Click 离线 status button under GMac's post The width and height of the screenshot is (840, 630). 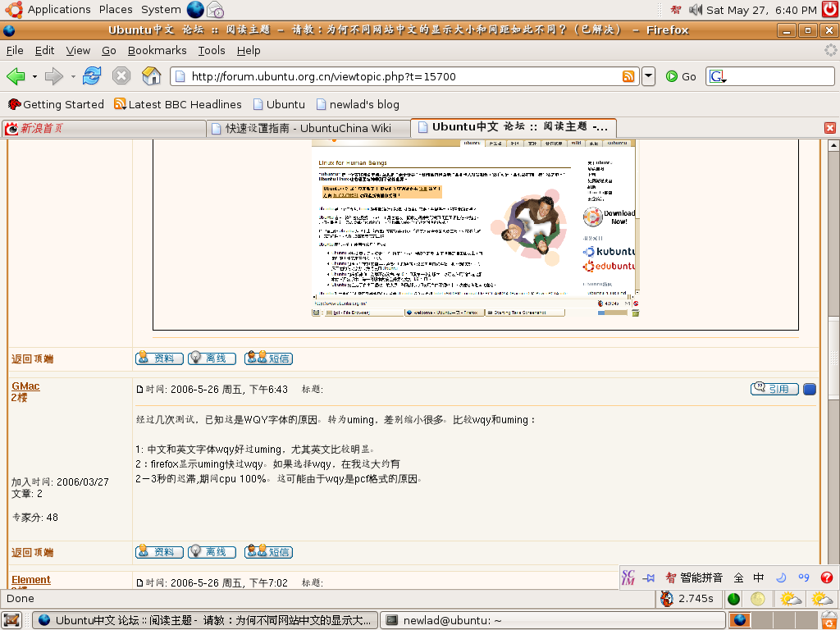212,551
